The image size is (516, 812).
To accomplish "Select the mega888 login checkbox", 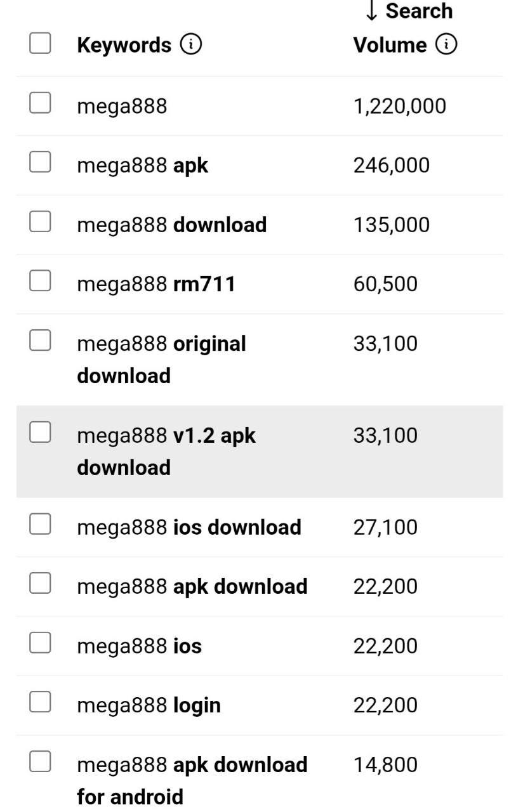I will (40, 702).
